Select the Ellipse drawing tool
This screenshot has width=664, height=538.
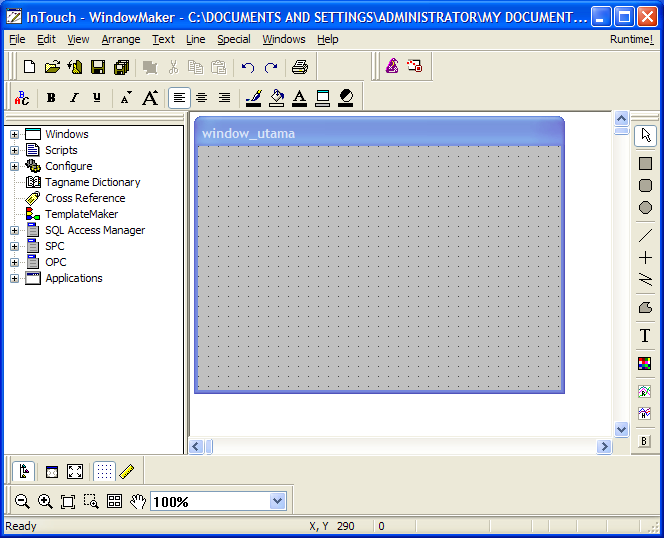tap(645, 208)
